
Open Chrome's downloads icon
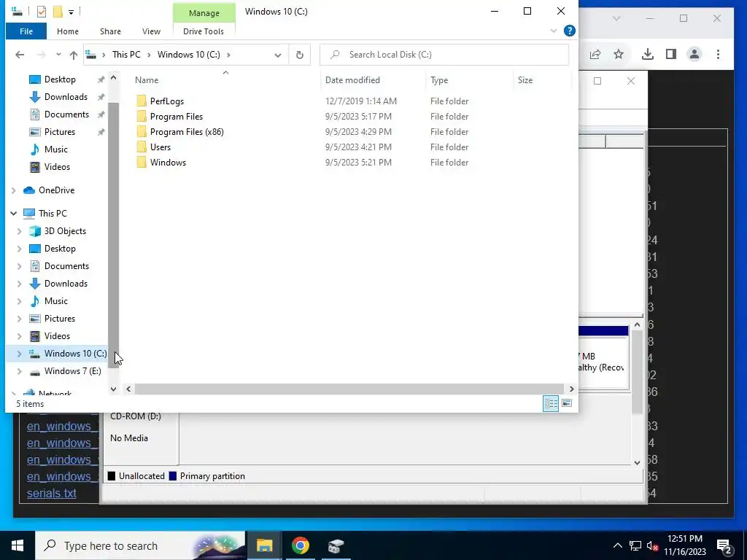pyautogui.click(x=648, y=54)
